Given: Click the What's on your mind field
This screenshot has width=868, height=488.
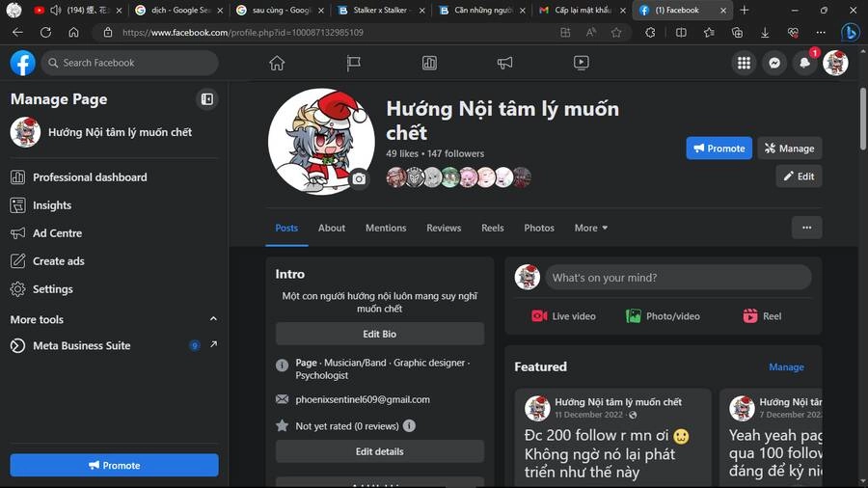Looking at the screenshot, I should (678, 278).
